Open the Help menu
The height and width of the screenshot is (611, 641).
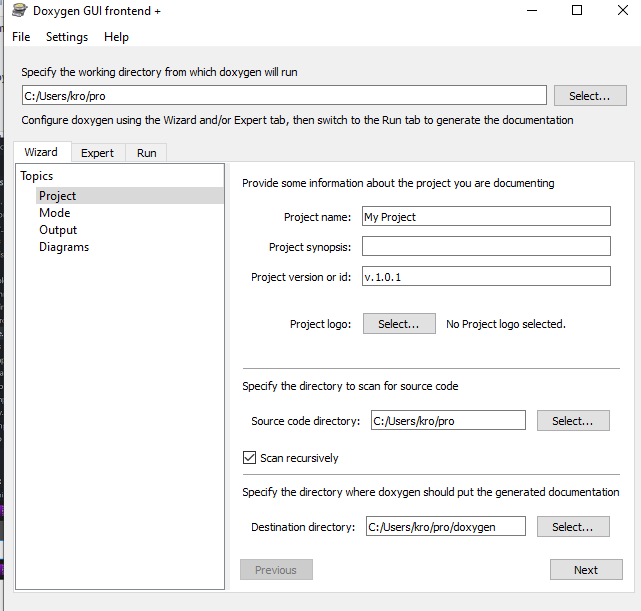pos(116,37)
